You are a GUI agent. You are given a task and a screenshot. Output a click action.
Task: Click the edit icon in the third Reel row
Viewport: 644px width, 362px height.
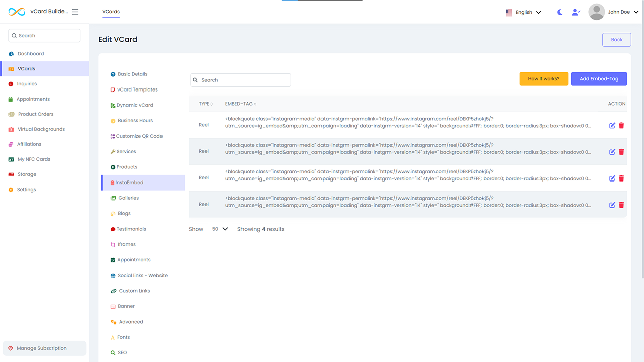(x=612, y=178)
